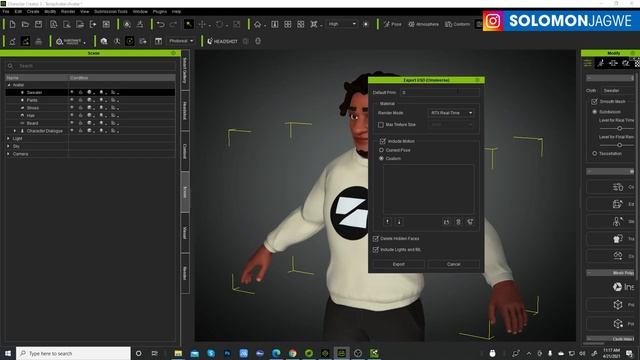Click the light toggle sun icon

click(x=366, y=24)
